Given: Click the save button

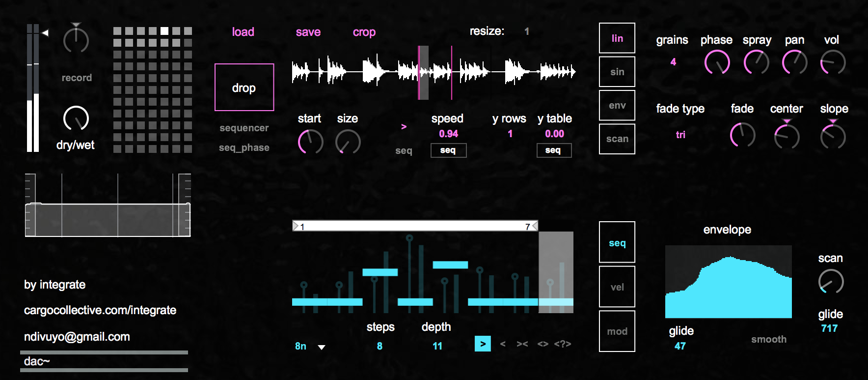Looking at the screenshot, I should (308, 32).
